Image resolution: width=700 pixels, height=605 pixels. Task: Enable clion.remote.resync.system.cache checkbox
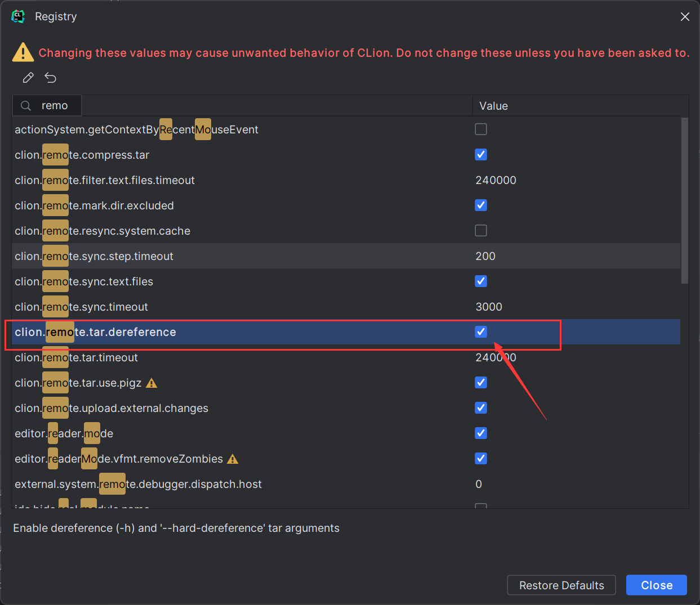click(481, 231)
